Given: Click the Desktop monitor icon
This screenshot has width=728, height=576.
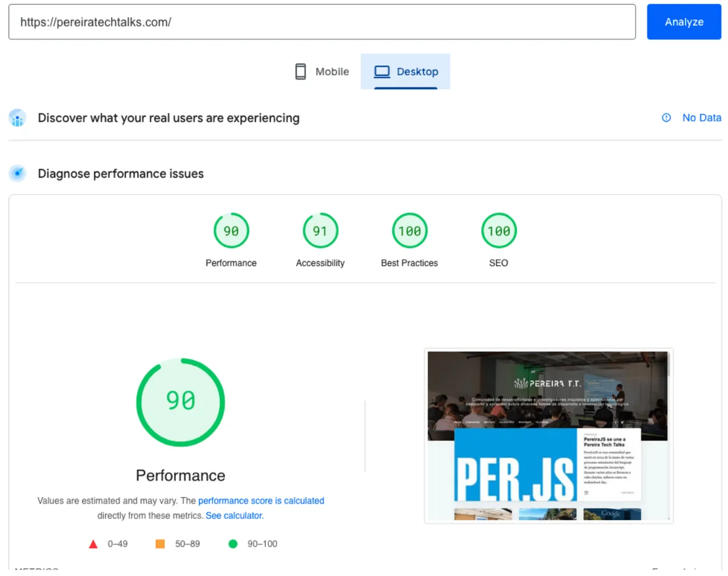Looking at the screenshot, I should tap(382, 71).
